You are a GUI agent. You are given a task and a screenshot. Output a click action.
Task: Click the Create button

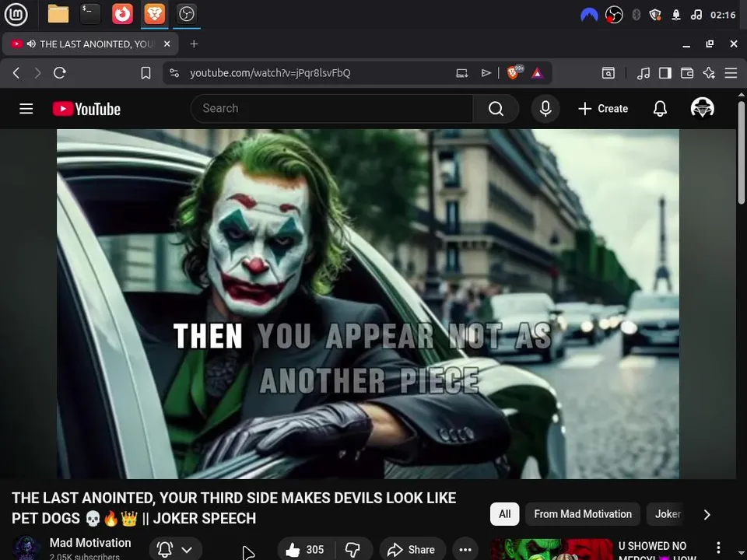click(x=603, y=109)
